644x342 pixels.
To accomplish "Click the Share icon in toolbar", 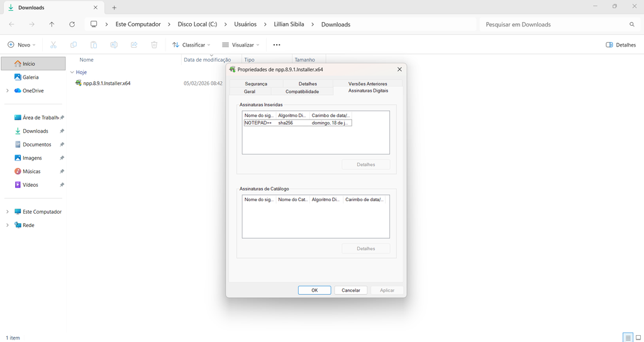I will 134,45.
